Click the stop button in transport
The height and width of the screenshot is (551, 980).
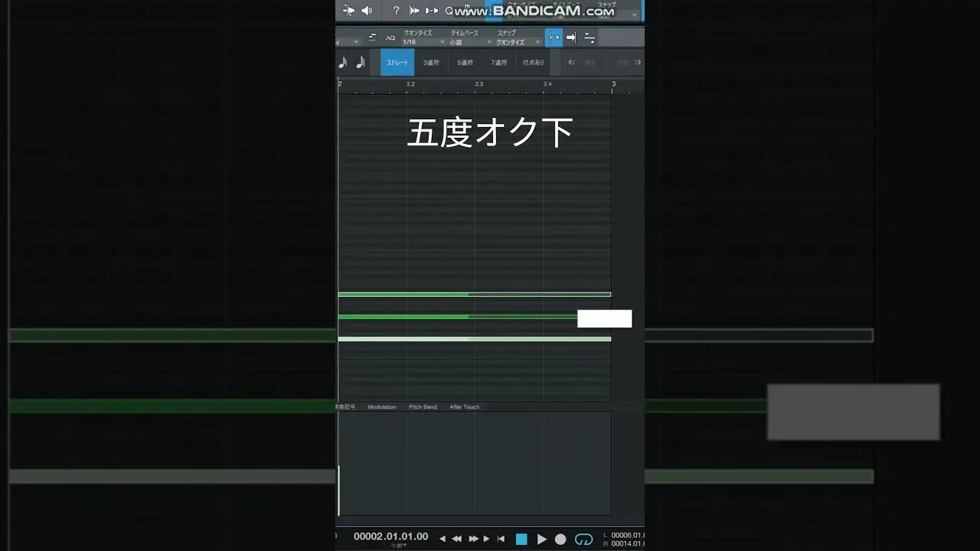[521, 540]
